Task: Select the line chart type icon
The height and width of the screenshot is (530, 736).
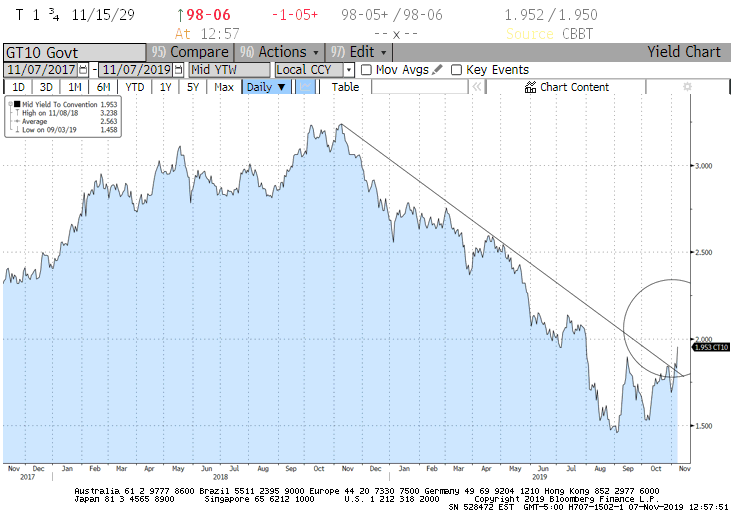Action: 305,87
